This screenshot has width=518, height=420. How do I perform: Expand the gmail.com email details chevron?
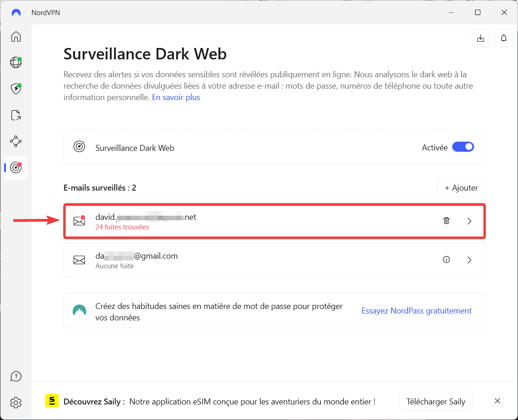point(469,260)
